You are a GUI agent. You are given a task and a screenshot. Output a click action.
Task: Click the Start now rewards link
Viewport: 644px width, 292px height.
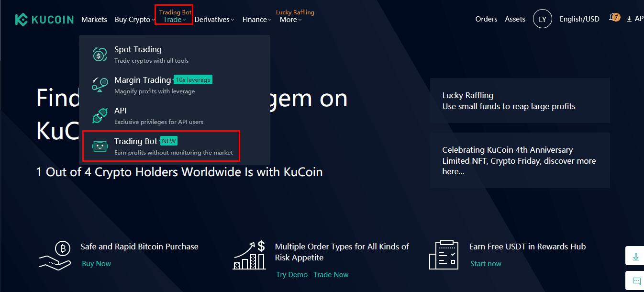tap(486, 264)
